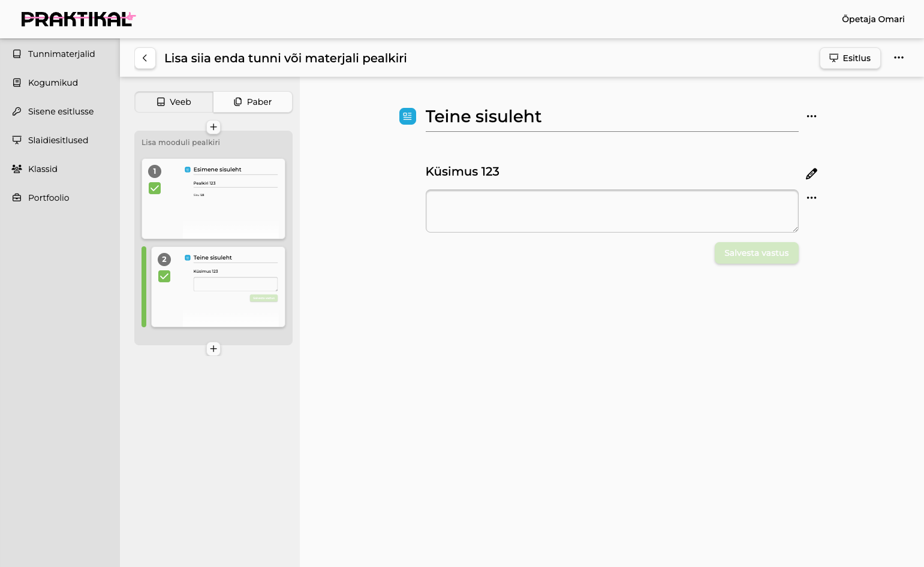Open the Teine sisuleht options menu
This screenshot has width=924, height=567.
811,116
